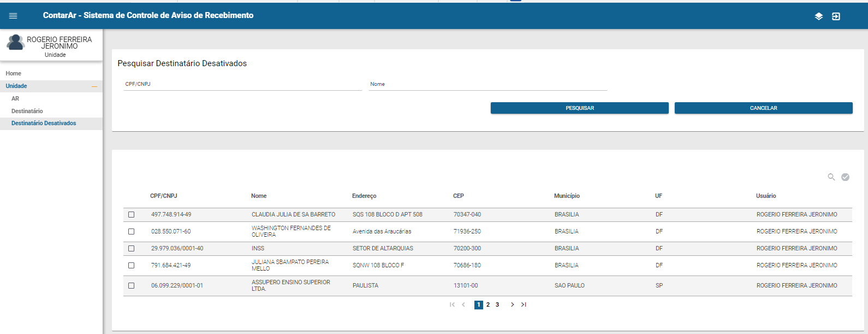The width and height of the screenshot is (868, 334).
Task: Click CPF 497.748.914-49
Action: 171,215
